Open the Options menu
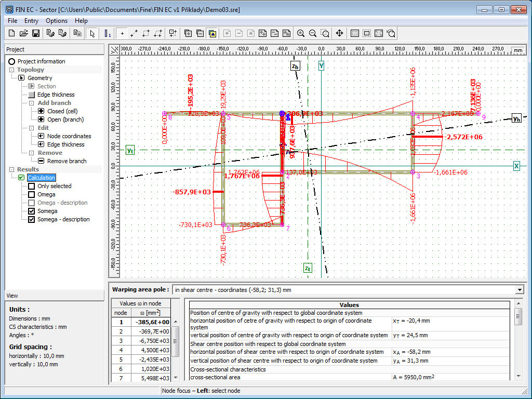The width and height of the screenshot is (532, 399). 56,21
